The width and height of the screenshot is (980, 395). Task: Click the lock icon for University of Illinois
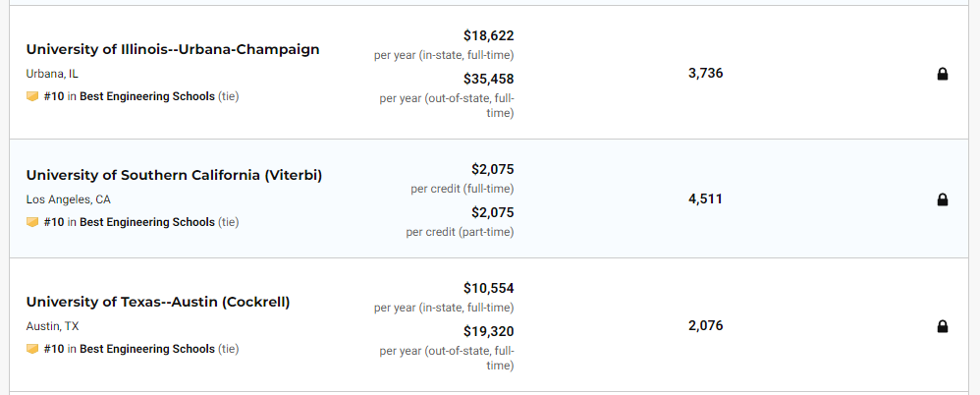(942, 74)
